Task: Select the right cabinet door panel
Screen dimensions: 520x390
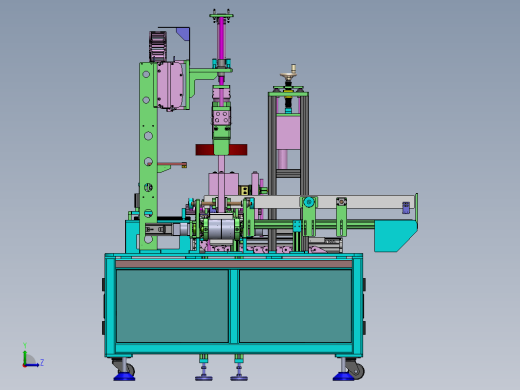Action: coord(295,306)
